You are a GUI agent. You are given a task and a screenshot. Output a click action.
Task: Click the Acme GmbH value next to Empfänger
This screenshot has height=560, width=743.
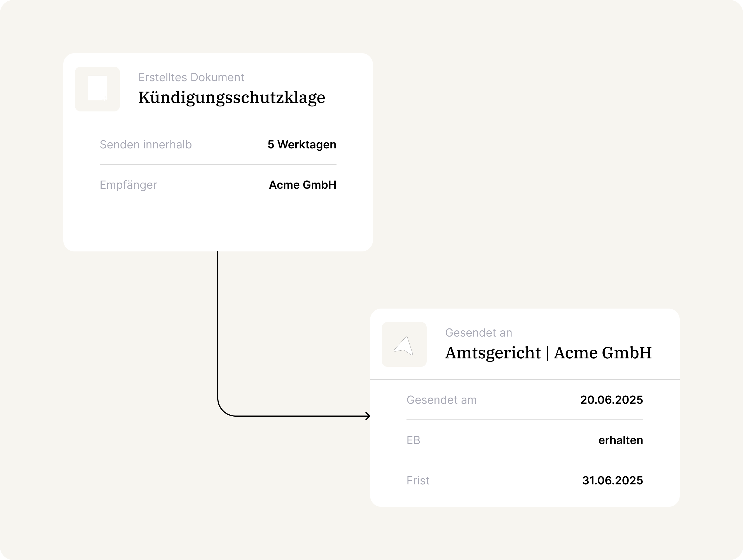point(302,185)
